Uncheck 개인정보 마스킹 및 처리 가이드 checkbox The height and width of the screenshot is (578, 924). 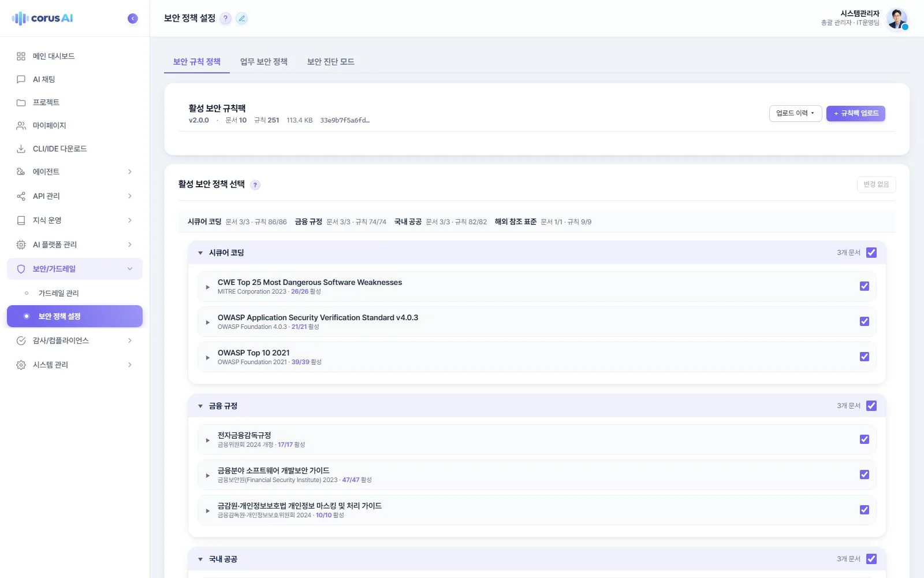[865, 510]
